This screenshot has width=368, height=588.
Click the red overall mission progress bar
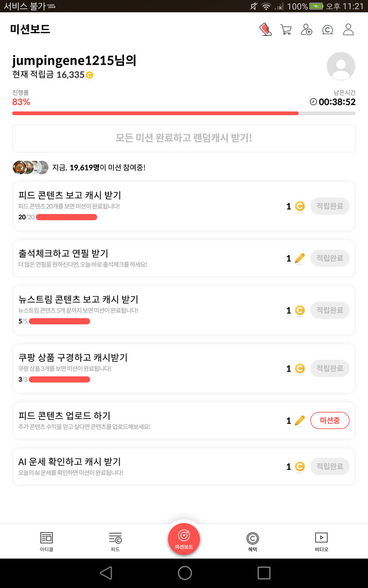click(155, 113)
